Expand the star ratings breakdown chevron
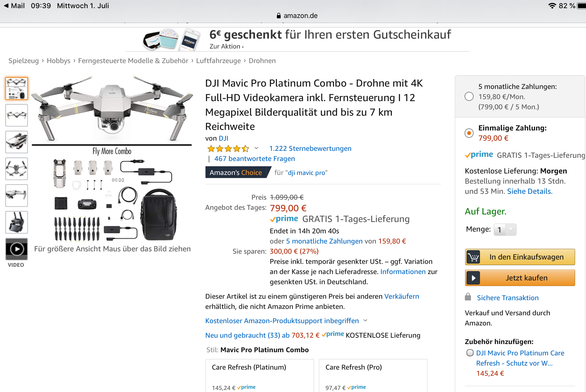The height and width of the screenshot is (392, 586). click(256, 148)
